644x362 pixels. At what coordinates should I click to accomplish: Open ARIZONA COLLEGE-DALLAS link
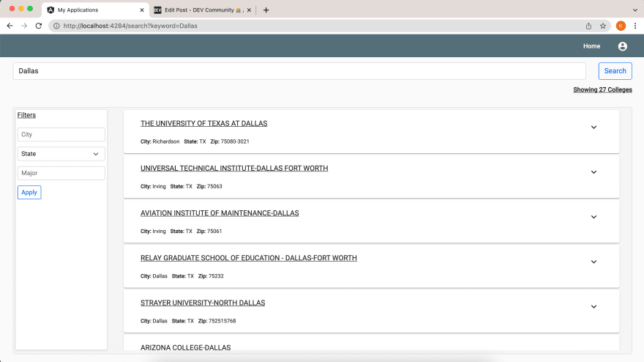186,347
